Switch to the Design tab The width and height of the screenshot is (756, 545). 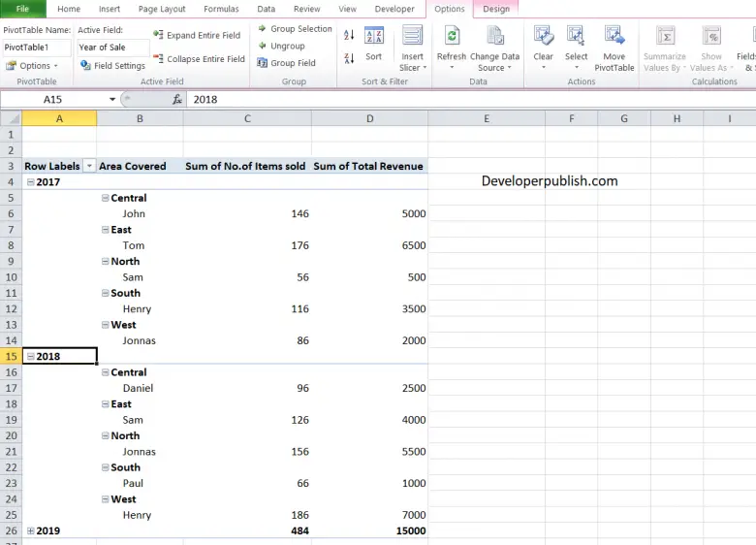496,9
